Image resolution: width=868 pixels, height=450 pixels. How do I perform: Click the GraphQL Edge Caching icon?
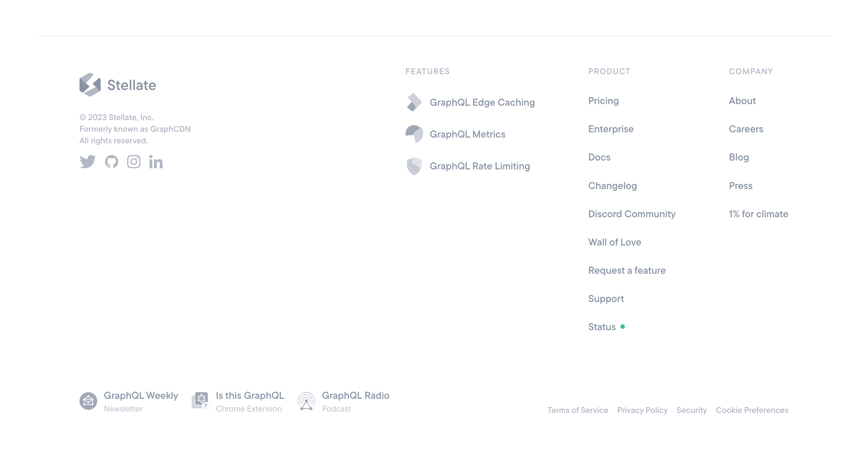(414, 102)
